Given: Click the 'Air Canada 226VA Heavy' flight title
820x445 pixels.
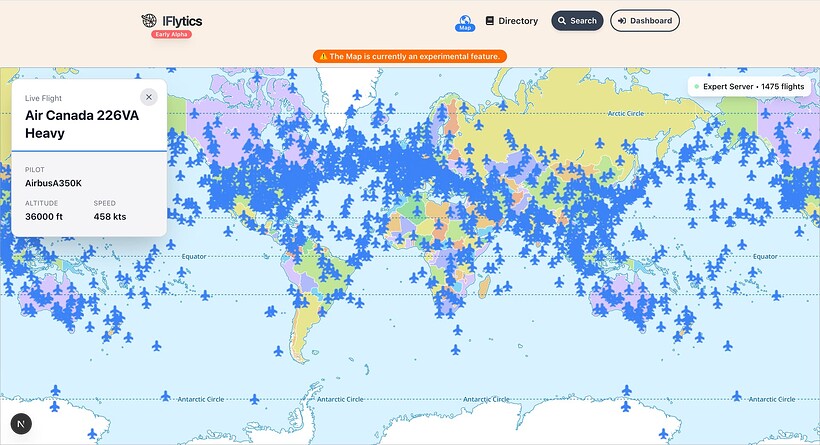Looking at the screenshot, I should (x=82, y=124).
